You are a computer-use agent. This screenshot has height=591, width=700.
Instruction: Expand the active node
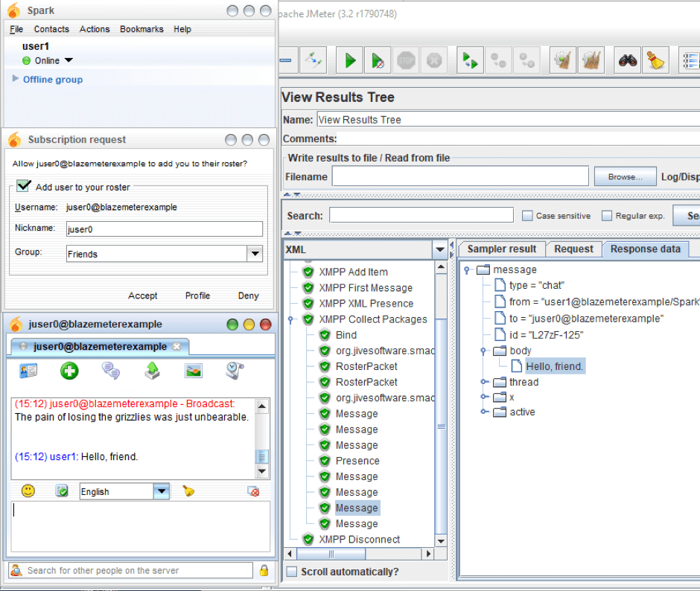click(484, 412)
